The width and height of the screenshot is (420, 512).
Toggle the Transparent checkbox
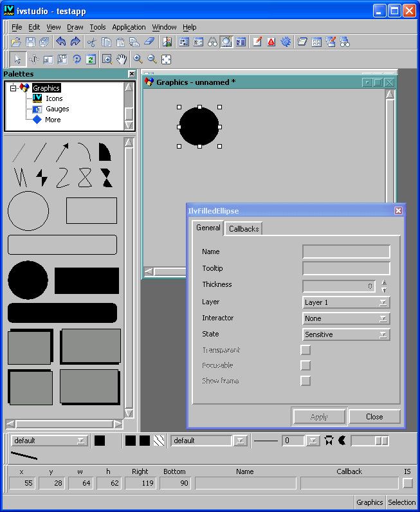pyautogui.click(x=306, y=350)
